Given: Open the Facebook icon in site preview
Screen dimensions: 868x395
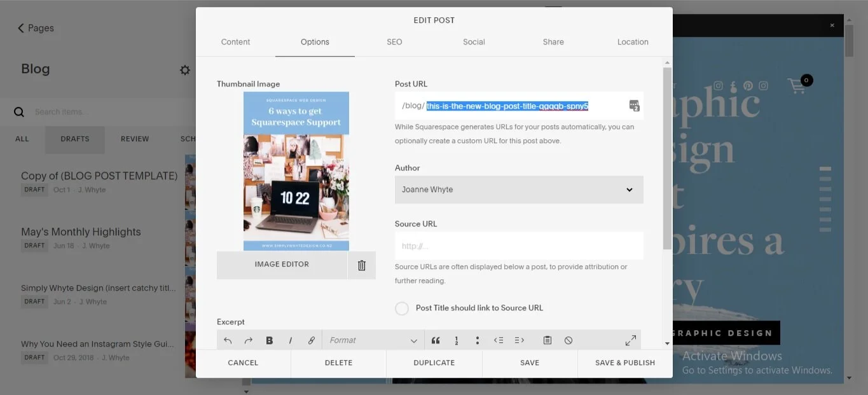Looking at the screenshot, I should pyautogui.click(x=733, y=86).
